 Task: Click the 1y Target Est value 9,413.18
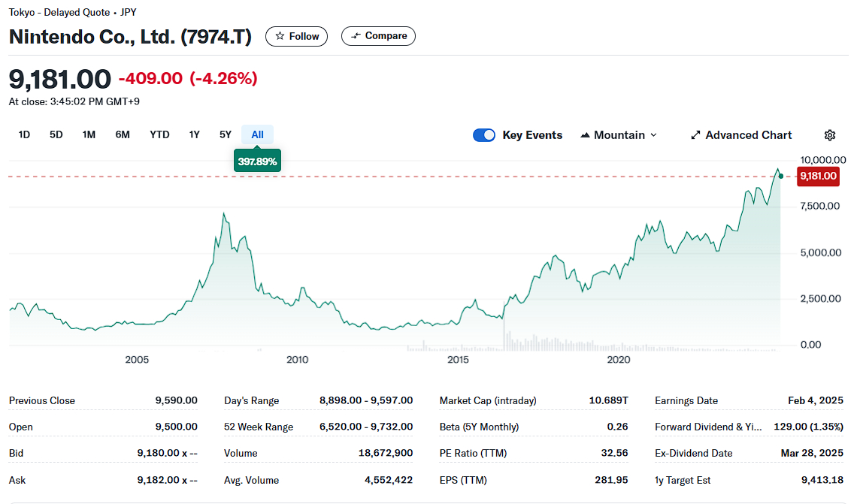tap(822, 480)
